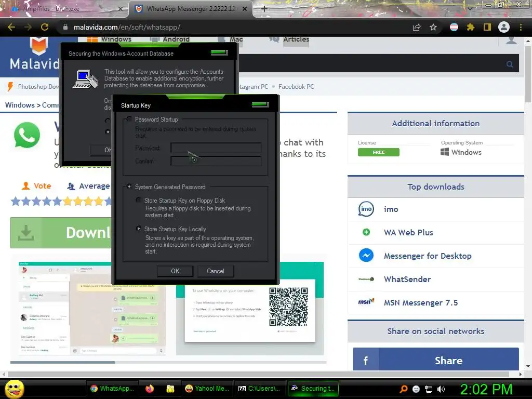Viewport: 532px width, 399px height.
Task: Click the green Download button
Action: tap(61, 233)
